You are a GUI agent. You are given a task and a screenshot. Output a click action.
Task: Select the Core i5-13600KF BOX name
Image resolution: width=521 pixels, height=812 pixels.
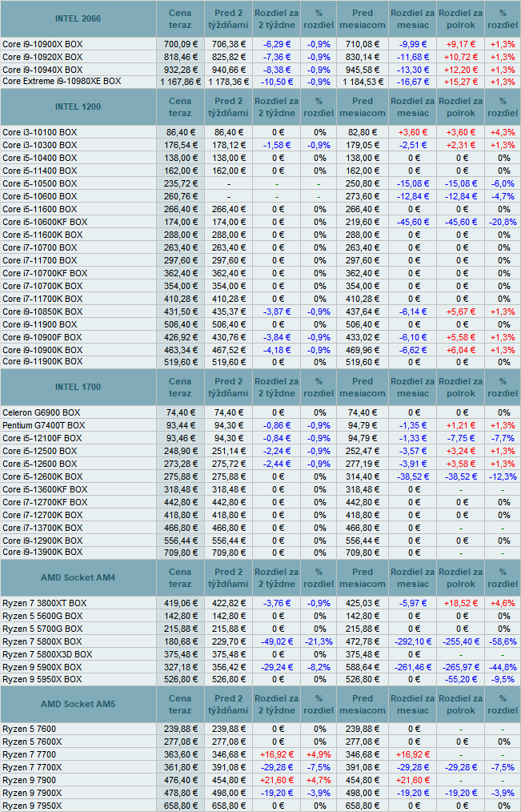[45, 489]
